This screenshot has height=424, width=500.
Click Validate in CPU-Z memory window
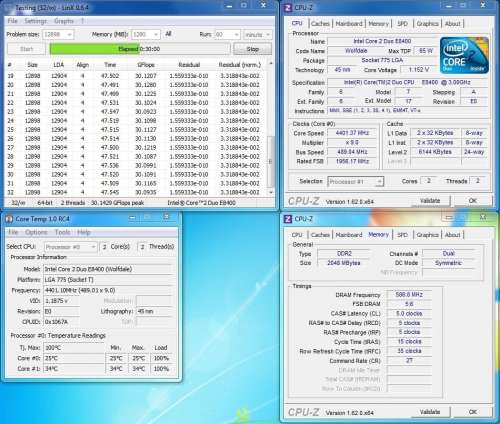pyautogui.click(x=430, y=412)
